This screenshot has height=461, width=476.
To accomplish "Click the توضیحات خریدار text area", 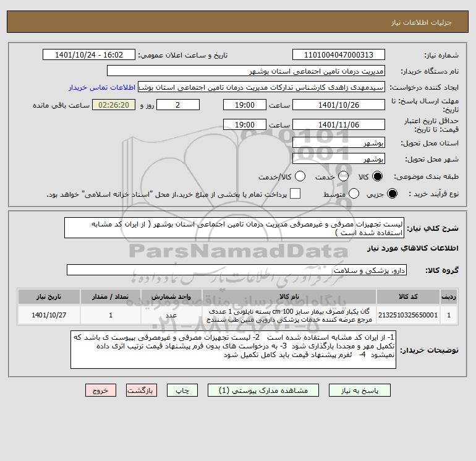I will pyautogui.click(x=233, y=350).
